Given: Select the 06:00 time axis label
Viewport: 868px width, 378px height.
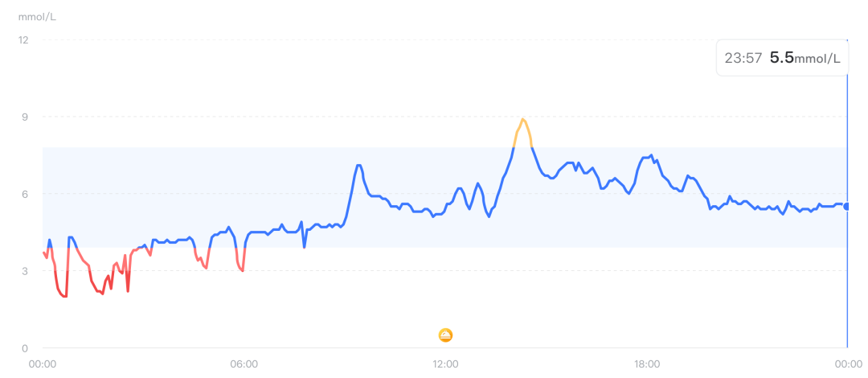Looking at the screenshot, I should click(244, 364).
